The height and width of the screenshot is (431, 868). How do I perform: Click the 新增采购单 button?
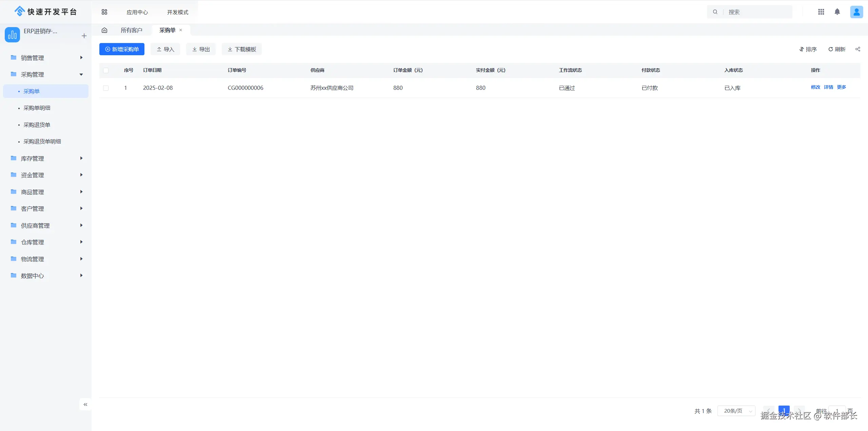tap(122, 49)
